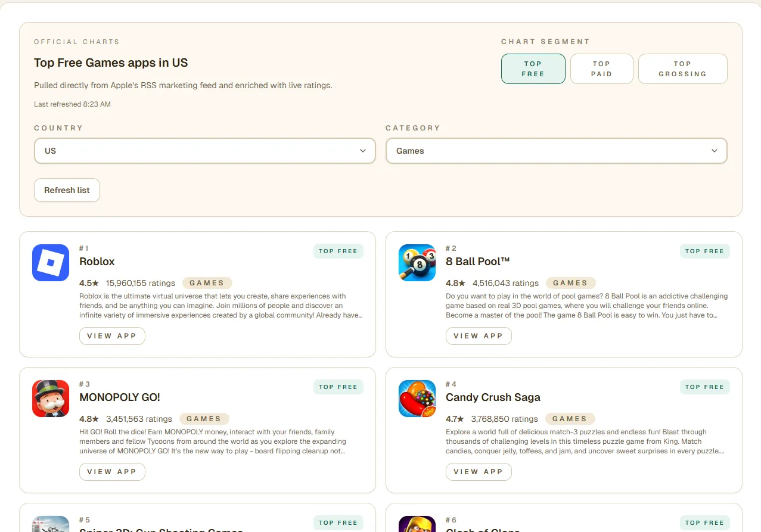The image size is (761, 532).
Task: Click the MONOPOLY GO! app icon
Action: click(x=51, y=399)
